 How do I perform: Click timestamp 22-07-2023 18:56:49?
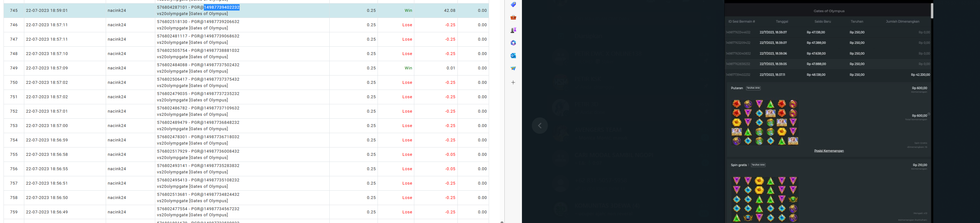click(47, 212)
